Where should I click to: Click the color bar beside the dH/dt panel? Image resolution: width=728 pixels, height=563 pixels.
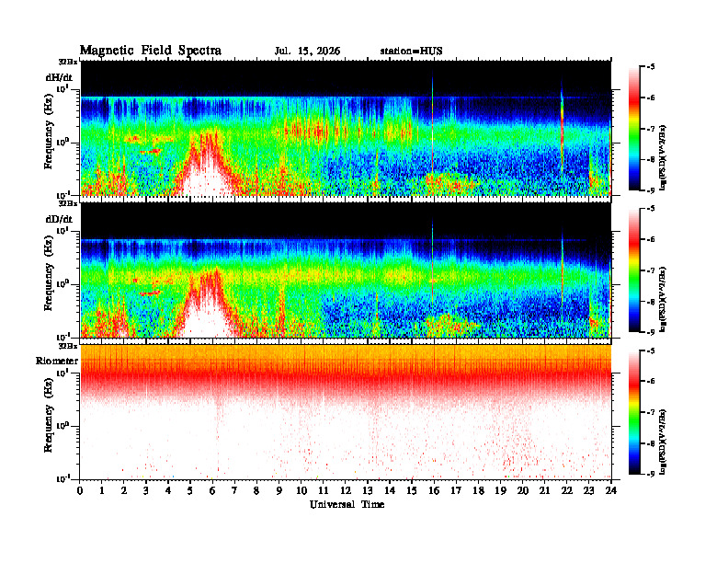click(634, 129)
